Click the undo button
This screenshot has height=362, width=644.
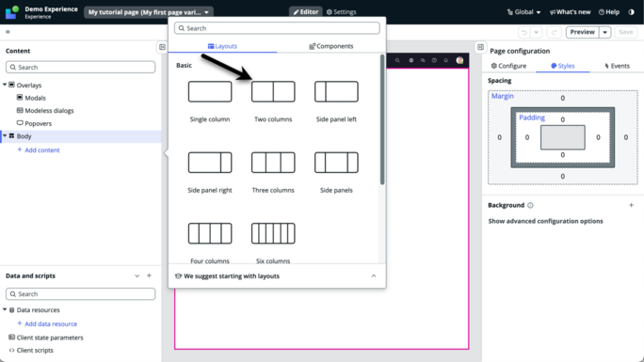[524, 32]
